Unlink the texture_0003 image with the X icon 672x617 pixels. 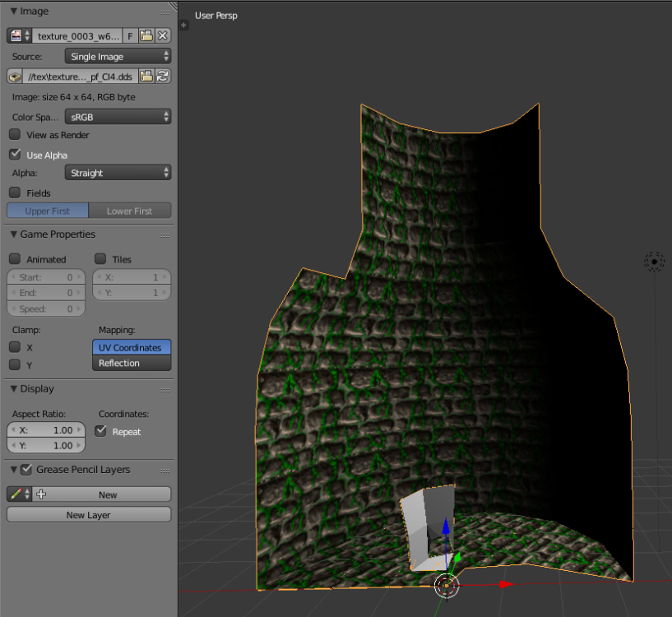[163, 35]
